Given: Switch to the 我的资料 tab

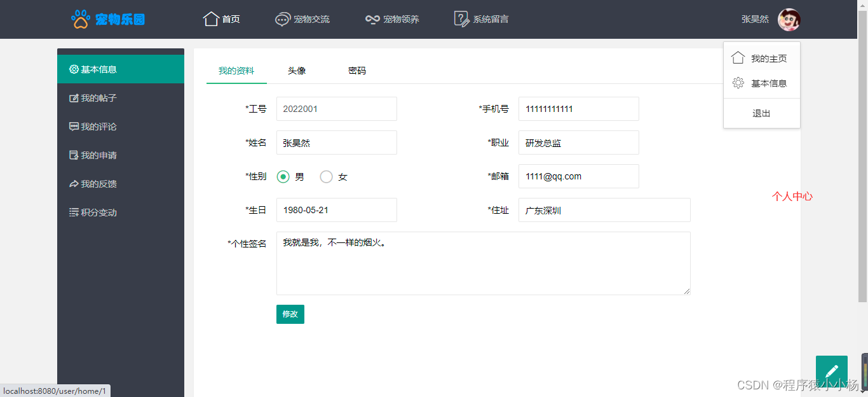Looking at the screenshot, I should (x=236, y=71).
